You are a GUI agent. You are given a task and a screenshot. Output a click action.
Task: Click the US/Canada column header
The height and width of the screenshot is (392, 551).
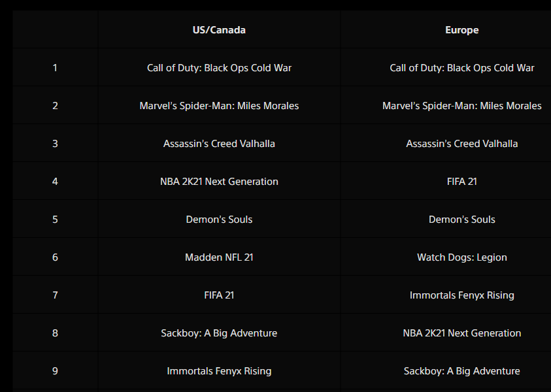pos(219,30)
